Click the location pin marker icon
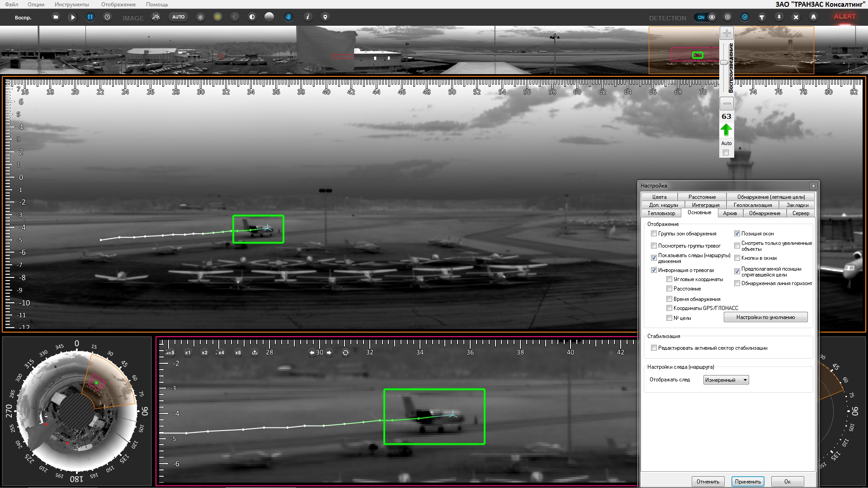868x488 pixels. tap(325, 17)
